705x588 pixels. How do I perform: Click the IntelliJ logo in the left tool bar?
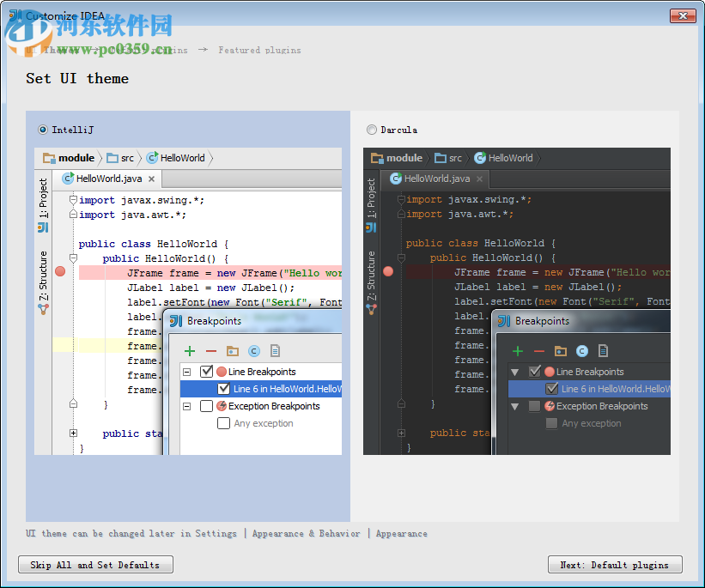pyautogui.click(x=42, y=227)
